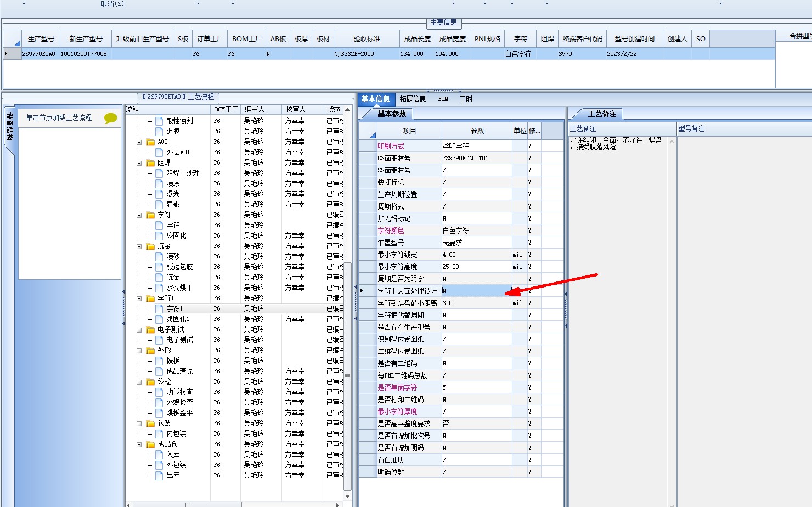This screenshot has width=812, height=507.
Task: Click the tree horizontal scrollbar thumb
Action: (x=188, y=504)
